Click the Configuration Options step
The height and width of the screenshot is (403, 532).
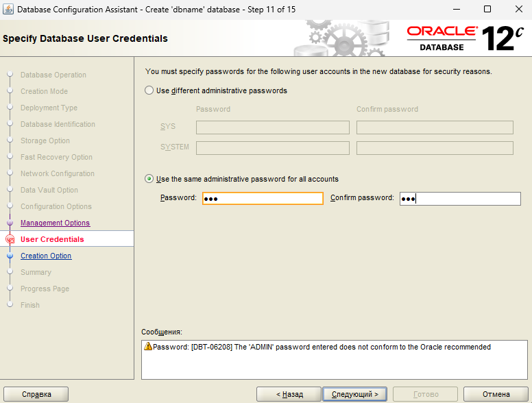[56, 206]
